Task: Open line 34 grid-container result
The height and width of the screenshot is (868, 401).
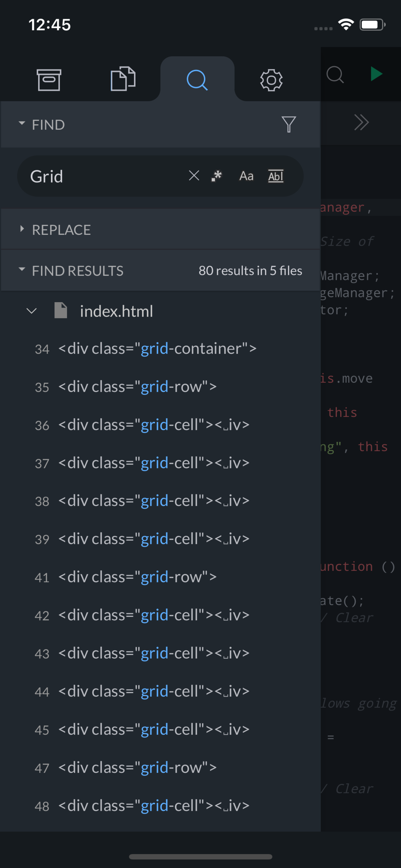Action: (x=157, y=349)
